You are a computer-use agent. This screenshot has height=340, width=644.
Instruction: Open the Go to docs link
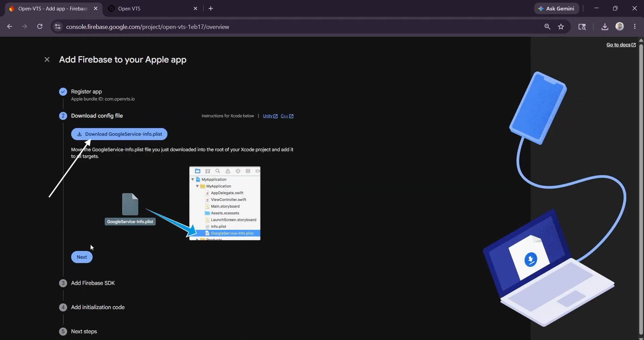(x=621, y=45)
